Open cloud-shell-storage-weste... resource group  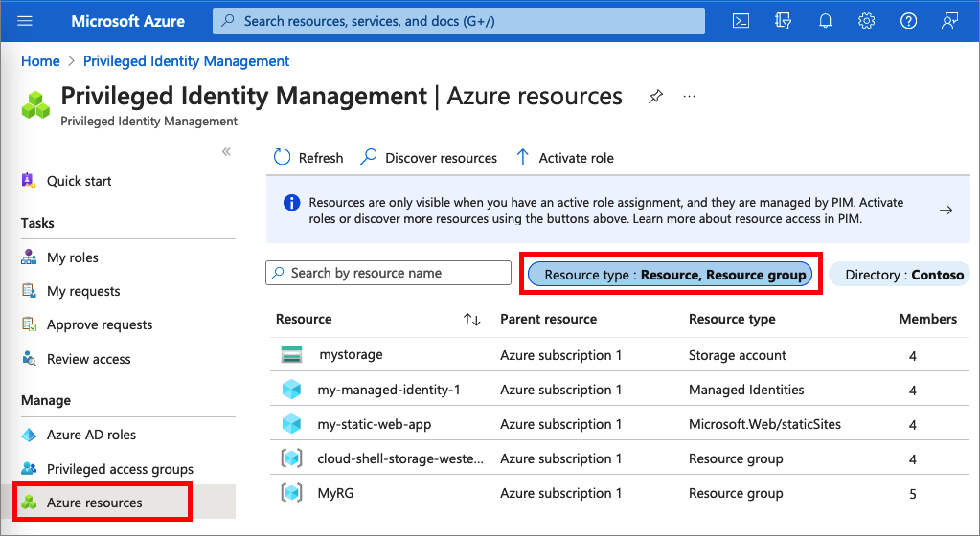(400, 458)
